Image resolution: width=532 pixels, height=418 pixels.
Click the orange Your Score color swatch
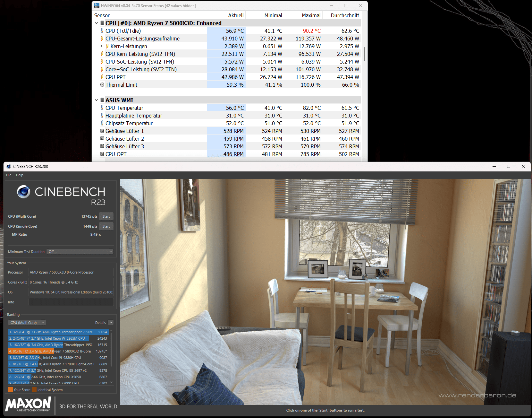[10, 390]
